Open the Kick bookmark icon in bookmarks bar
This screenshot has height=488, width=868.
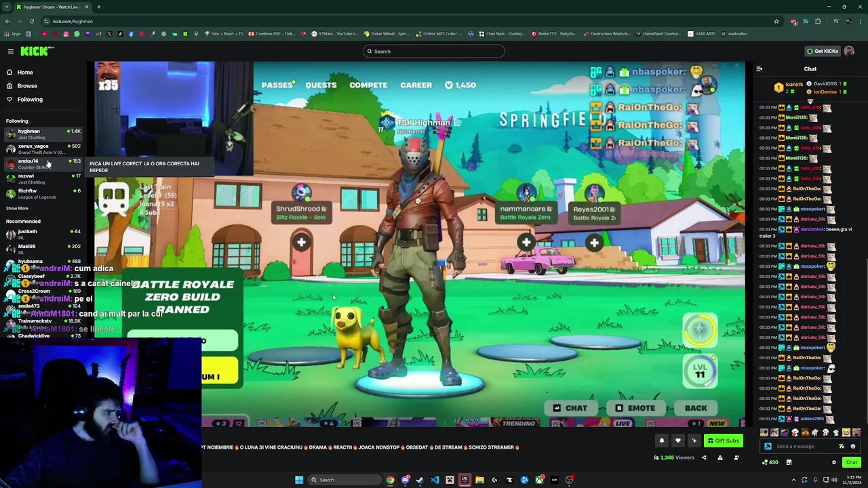(x=185, y=33)
